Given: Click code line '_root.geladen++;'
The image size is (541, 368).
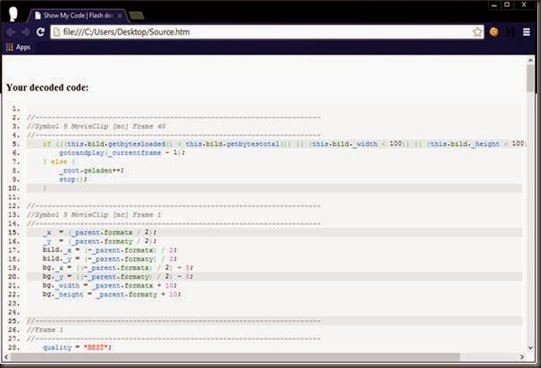Looking at the screenshot, I should (x=91, y=170).
